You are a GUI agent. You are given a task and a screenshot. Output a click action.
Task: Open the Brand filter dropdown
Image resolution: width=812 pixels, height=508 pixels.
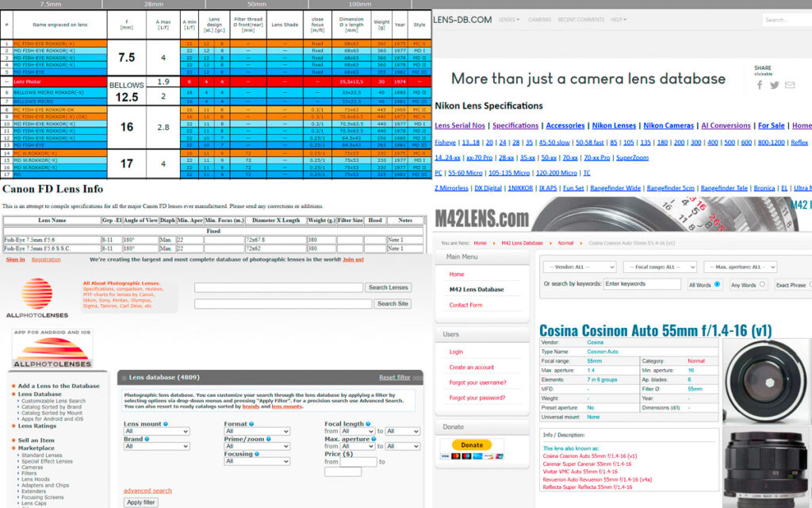click(x=156, y=446)
